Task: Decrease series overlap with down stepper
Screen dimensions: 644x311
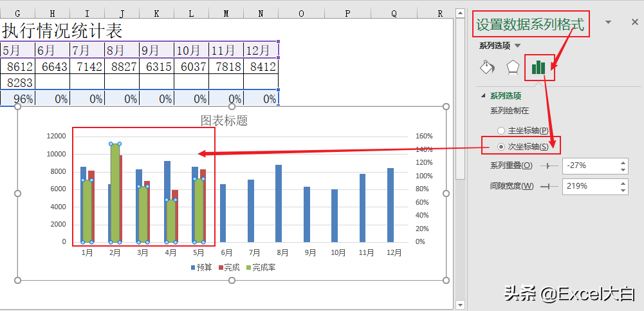Action: (623, 170)
